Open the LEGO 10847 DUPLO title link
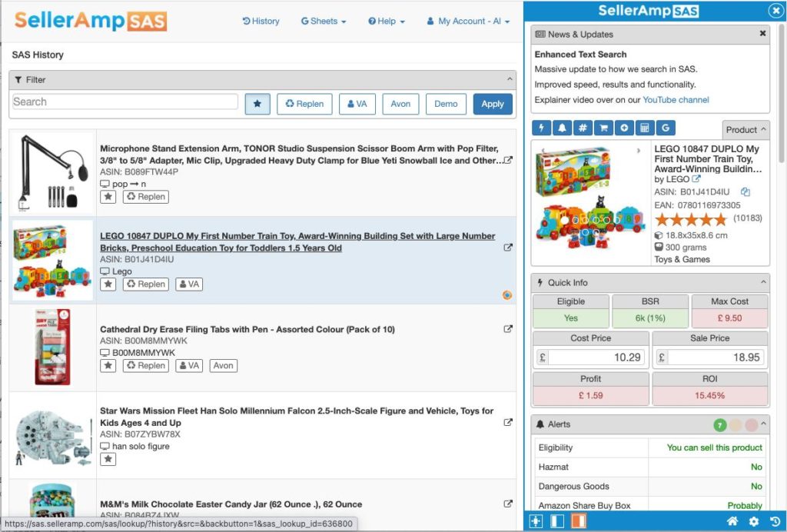 [x=297, y=241]
